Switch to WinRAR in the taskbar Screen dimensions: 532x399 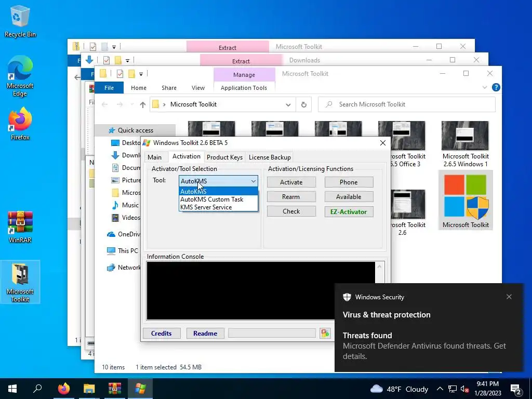pos(115,389)
